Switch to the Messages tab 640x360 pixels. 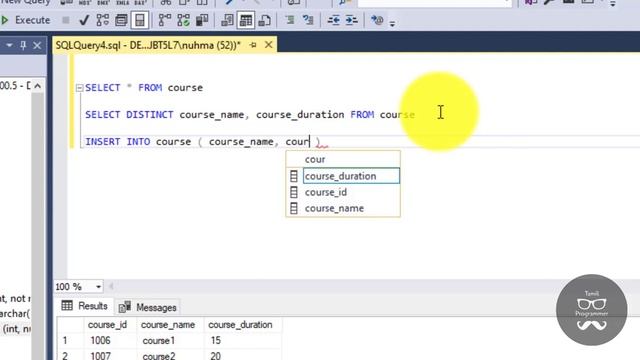(148, 307)
